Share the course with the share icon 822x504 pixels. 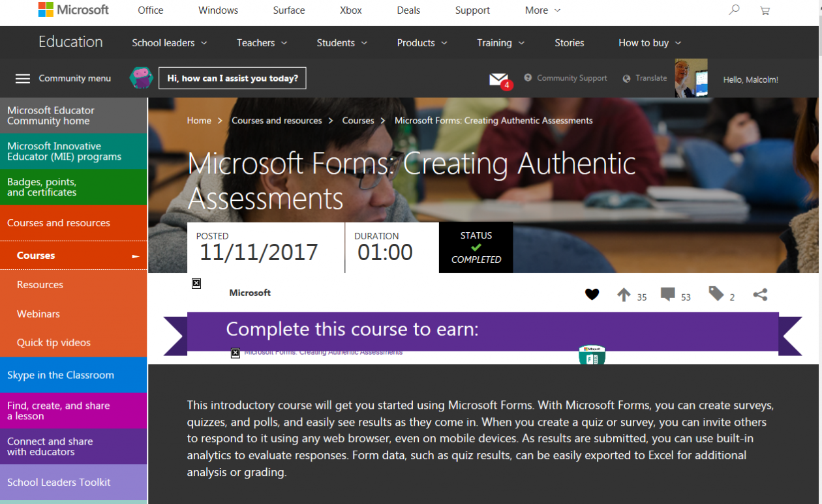coord(760,295)
